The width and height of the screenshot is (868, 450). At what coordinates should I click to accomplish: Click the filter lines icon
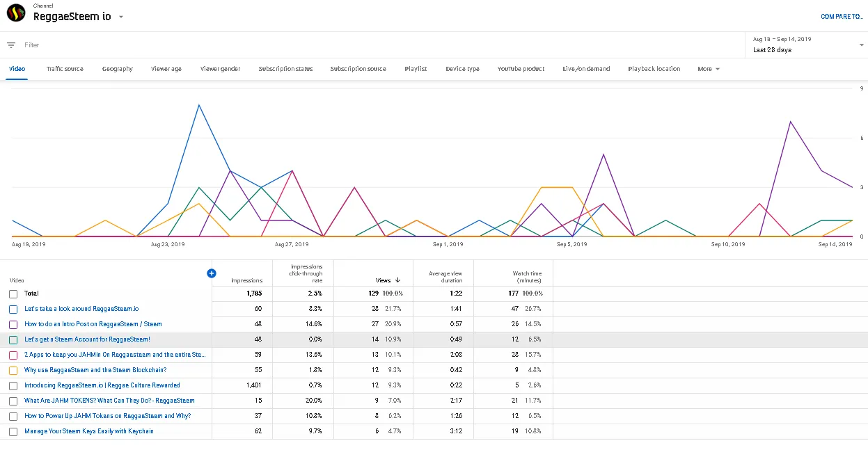pos(11,45)
